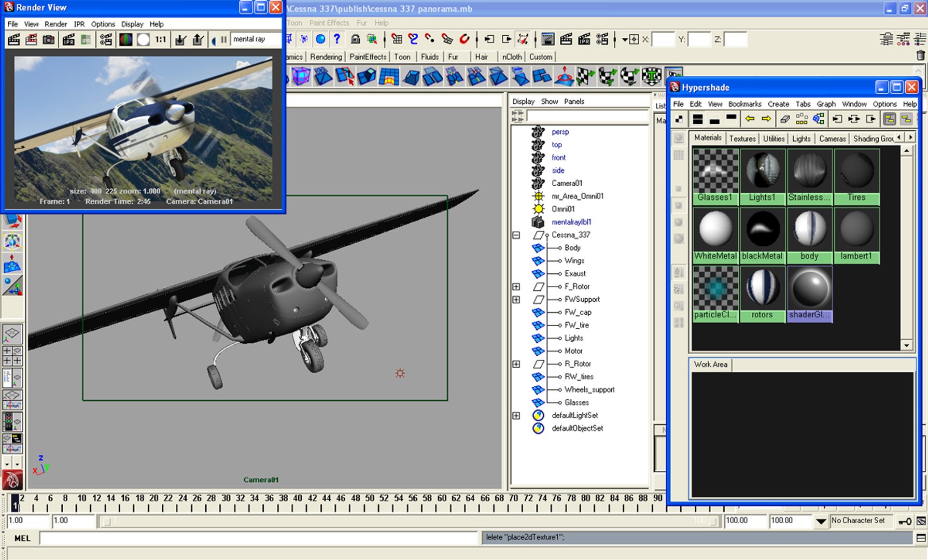Screen dimensions: 928x560
Task: Toggle Make Live magnet icon
Action: tap(465, 39)
